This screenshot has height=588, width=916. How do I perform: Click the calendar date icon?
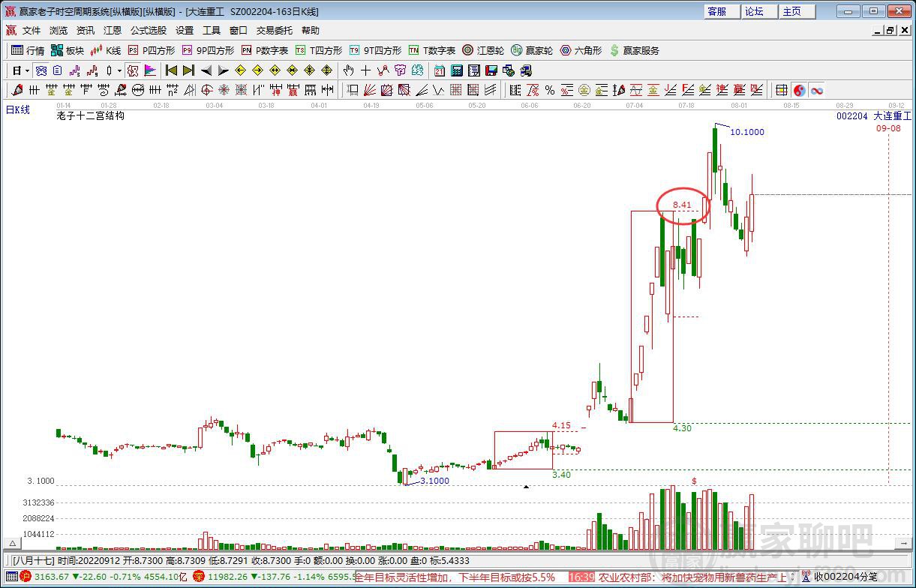439,70
